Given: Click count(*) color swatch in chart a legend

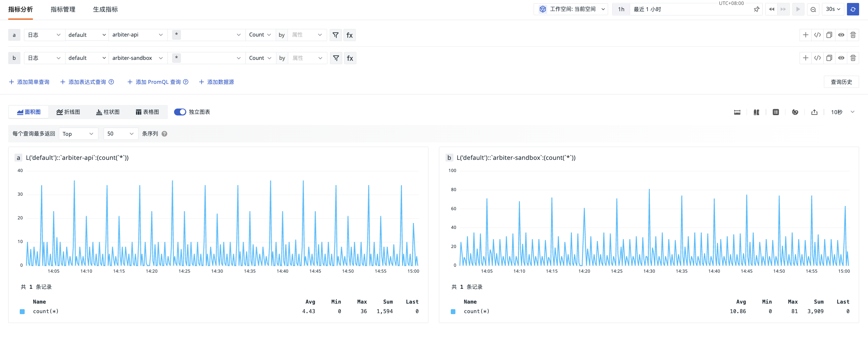Looking at the screenshot, I should 22,312.
